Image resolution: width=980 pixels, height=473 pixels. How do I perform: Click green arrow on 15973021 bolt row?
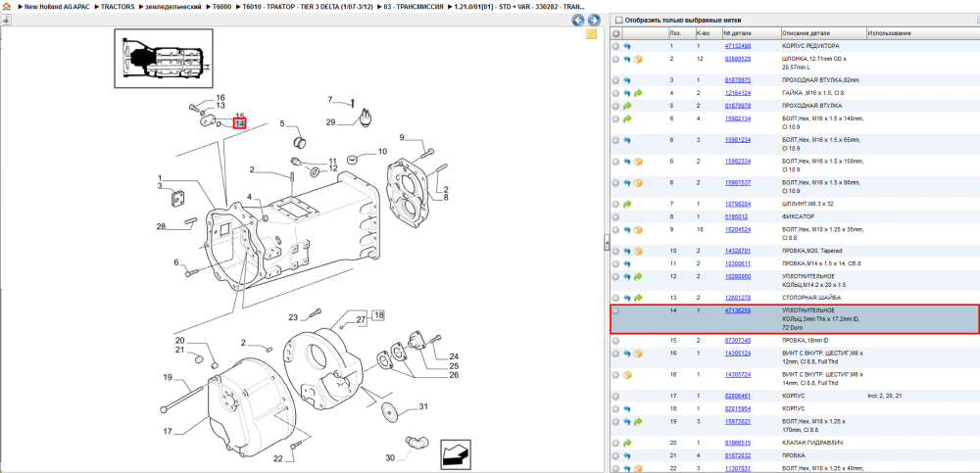[638, 422]
